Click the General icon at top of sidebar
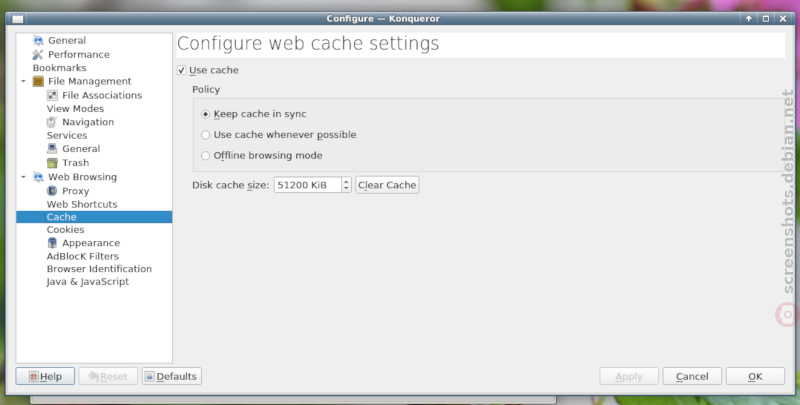The width and height of the screenshot is (800, 405). [x=38, y=40]
